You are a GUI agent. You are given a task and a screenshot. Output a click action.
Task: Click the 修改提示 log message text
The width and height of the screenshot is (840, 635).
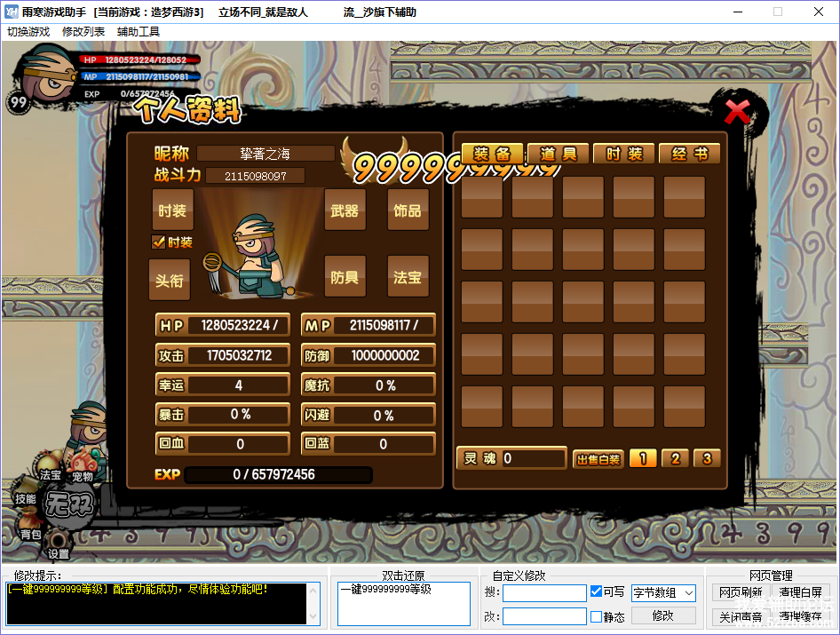[x=137, y=590]
